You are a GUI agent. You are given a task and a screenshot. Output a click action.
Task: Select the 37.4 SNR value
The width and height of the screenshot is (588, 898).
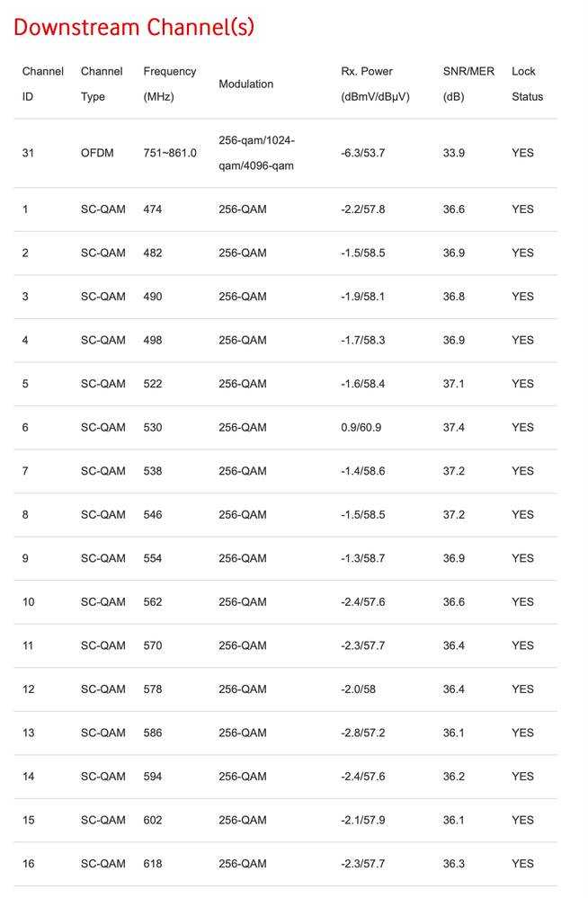(x=454, y=428)
